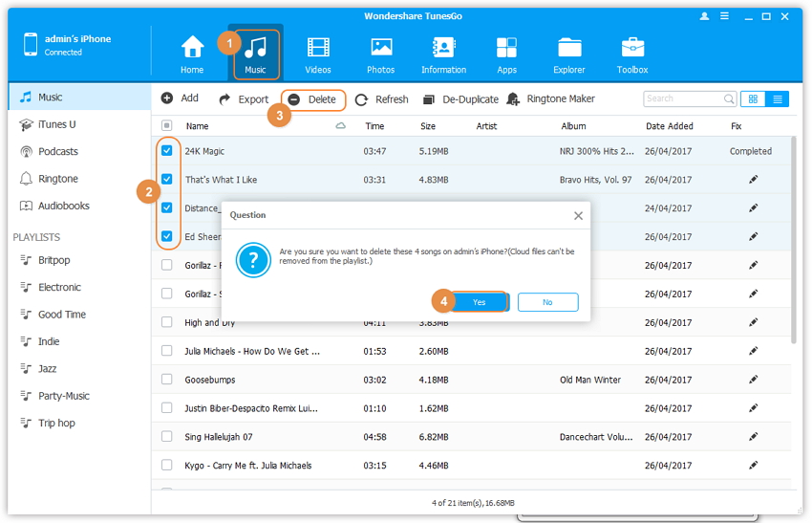
Task: Click the music Search field
Action: 682,98
